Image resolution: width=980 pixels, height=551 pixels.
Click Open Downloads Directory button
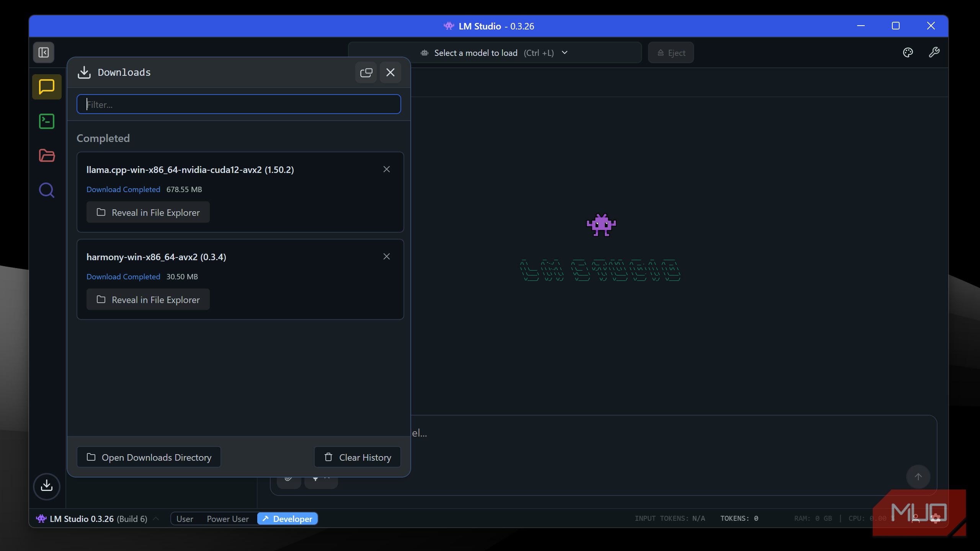click(149, 457)
